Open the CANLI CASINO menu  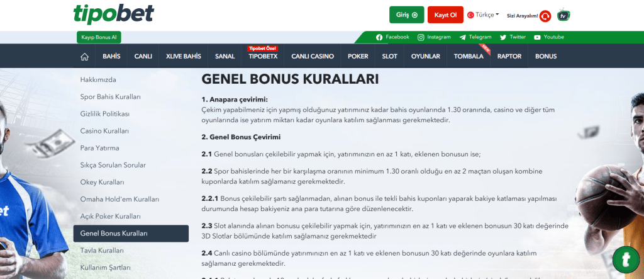click(x=312, y=57)
